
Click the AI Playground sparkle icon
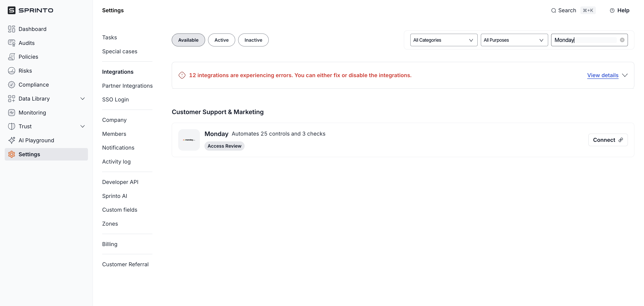(x=12, y=140)
